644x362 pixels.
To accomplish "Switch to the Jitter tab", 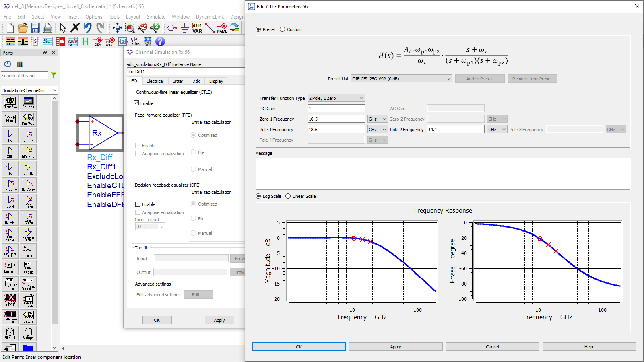I will pyautogui.click(x=178, y=81).
